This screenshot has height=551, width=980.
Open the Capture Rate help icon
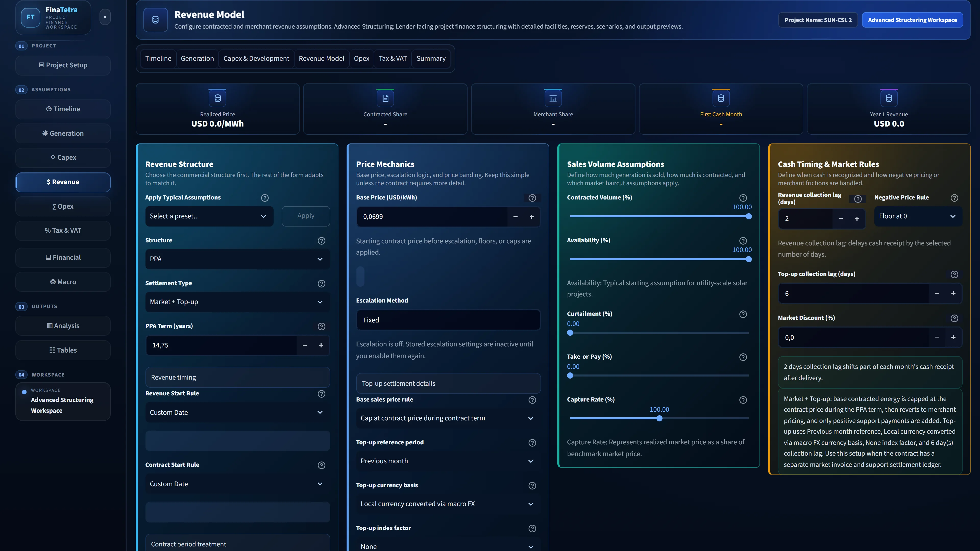coord(743,400)
